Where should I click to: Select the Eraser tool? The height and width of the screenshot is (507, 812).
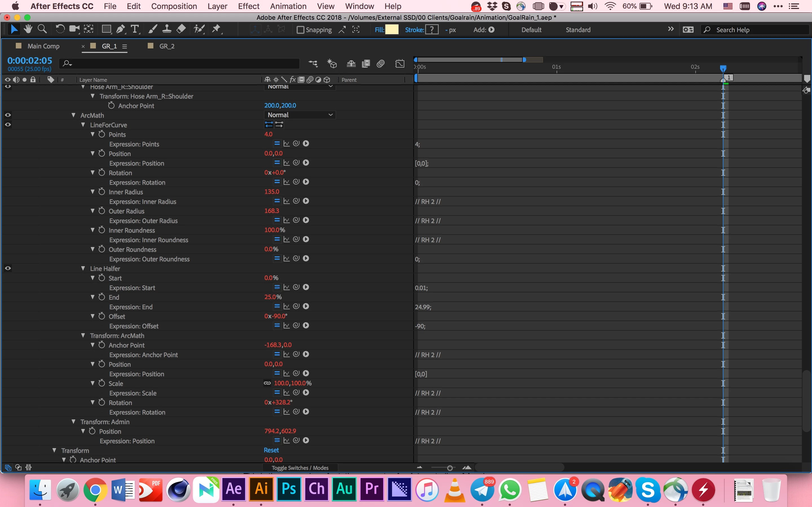pyautogui.click(x=181, y=30)
